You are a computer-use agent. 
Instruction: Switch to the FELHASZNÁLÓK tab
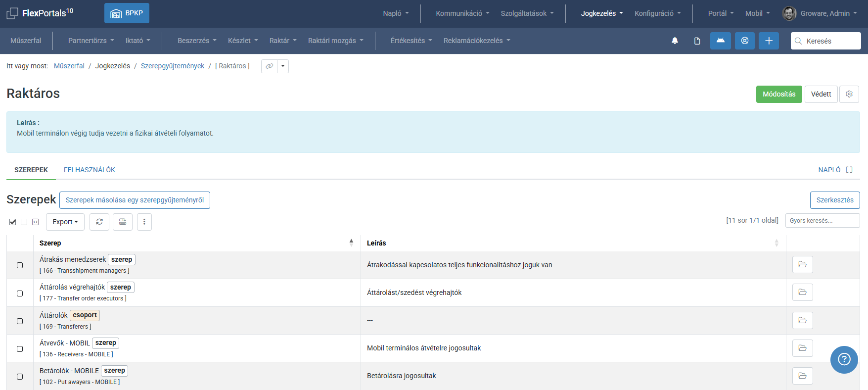[x=90, y=170]
